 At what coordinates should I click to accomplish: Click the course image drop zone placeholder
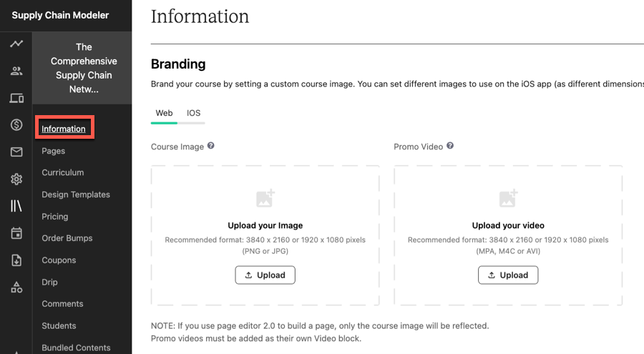pos(265,235)
